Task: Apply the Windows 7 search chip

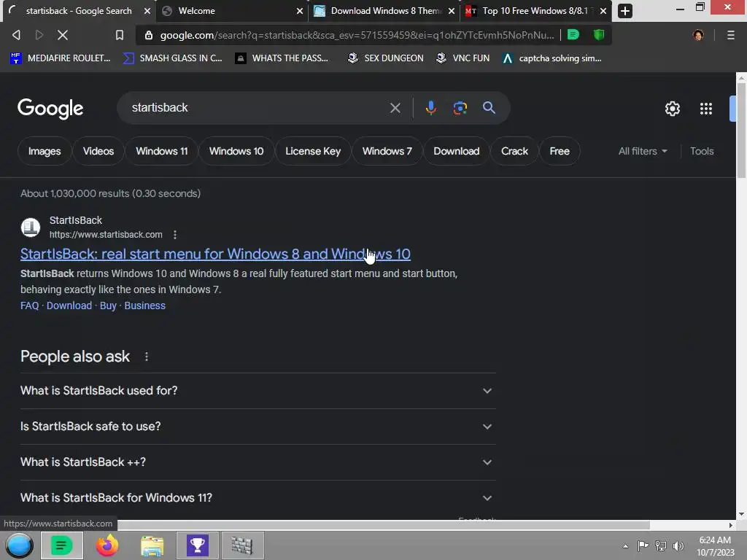Action: pos(387,151)
